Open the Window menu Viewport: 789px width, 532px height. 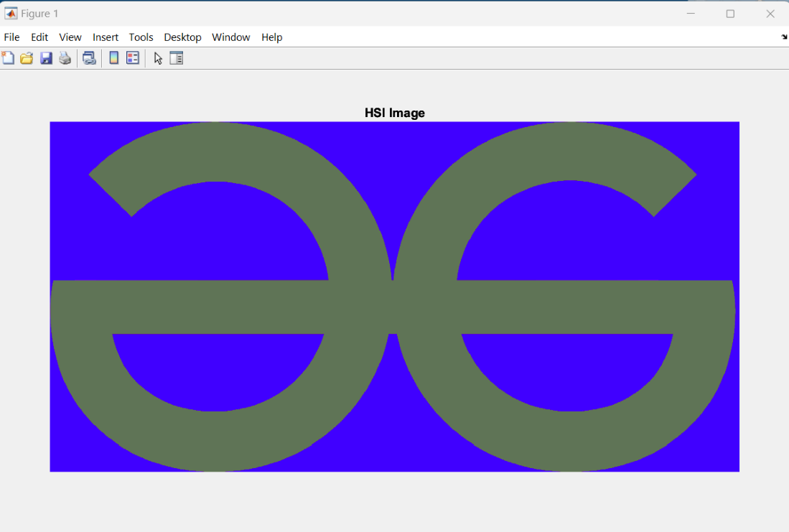click(231, 37)
